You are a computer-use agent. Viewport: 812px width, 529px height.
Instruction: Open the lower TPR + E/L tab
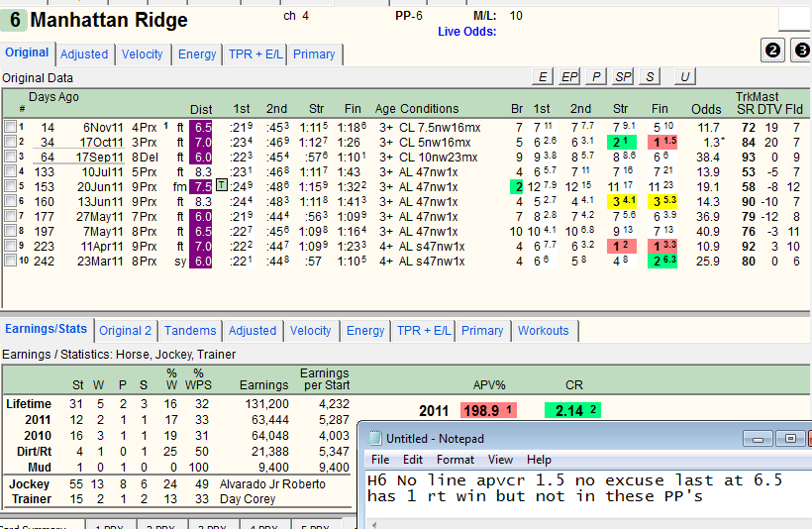click(x=424, y=331)
